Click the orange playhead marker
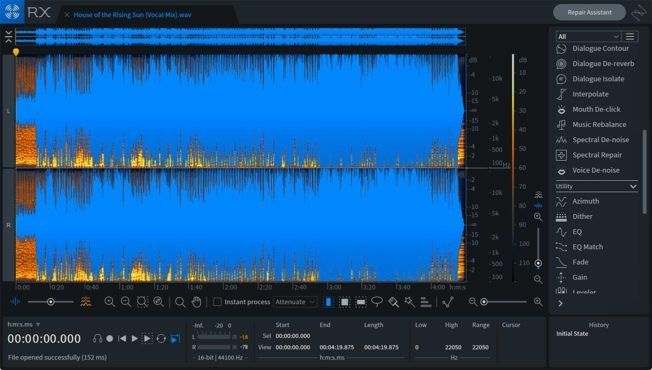Viewport: 652px width, 370px height. point(16,52)
